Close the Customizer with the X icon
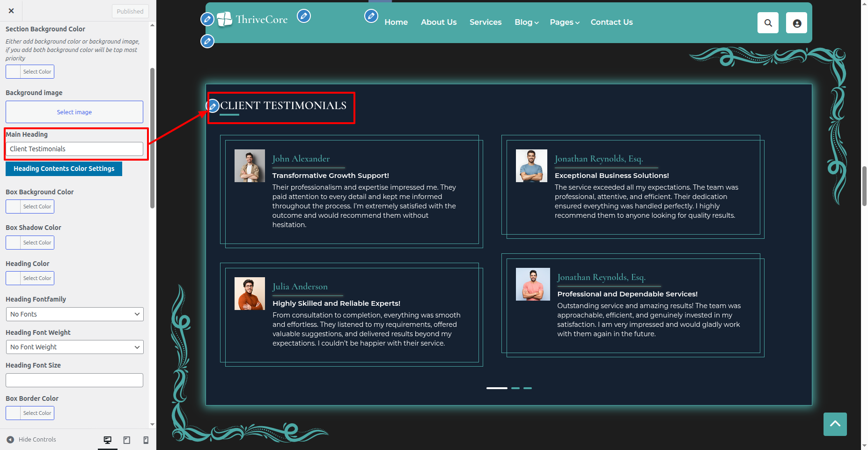The width and height of the screenshot is (868, 450). pyautogui.click(x=11, y=11)
